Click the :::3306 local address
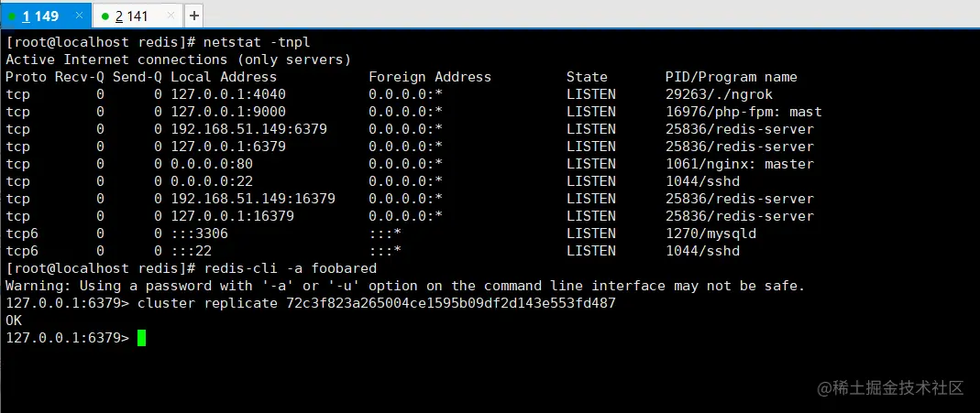Screen dimensions: 980x413 click(x=199, y=234)
